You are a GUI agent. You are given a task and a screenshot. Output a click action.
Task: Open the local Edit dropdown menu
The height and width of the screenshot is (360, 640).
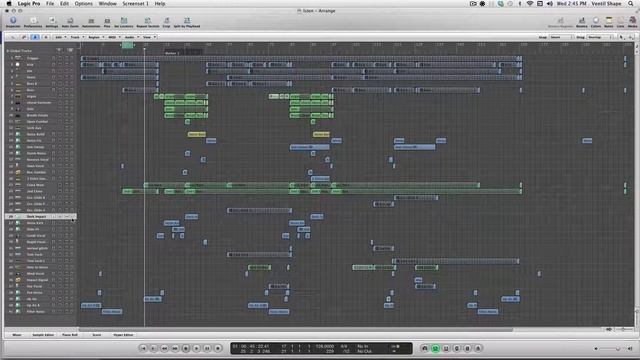click(x=60, y=37)
